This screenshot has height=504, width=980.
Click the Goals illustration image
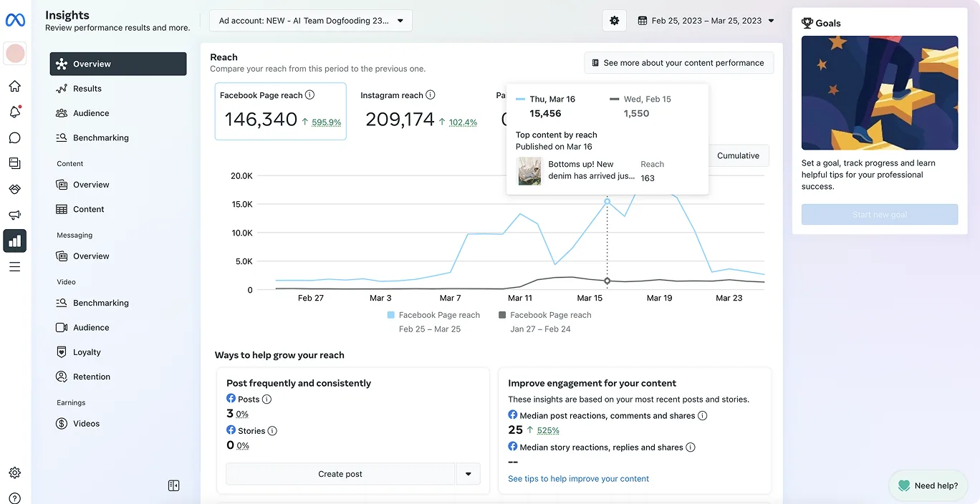(880, 93)
